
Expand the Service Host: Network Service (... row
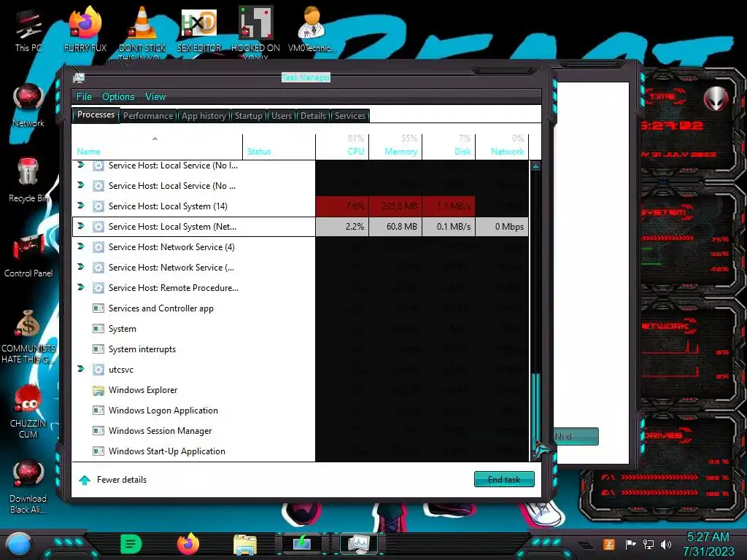[81, 267]
